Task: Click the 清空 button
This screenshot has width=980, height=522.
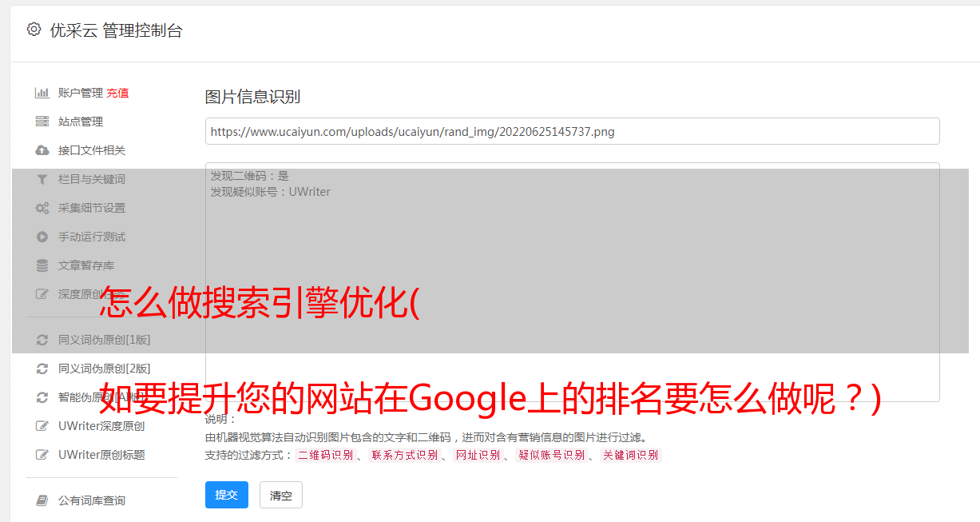Action: [x=281, y=495]
